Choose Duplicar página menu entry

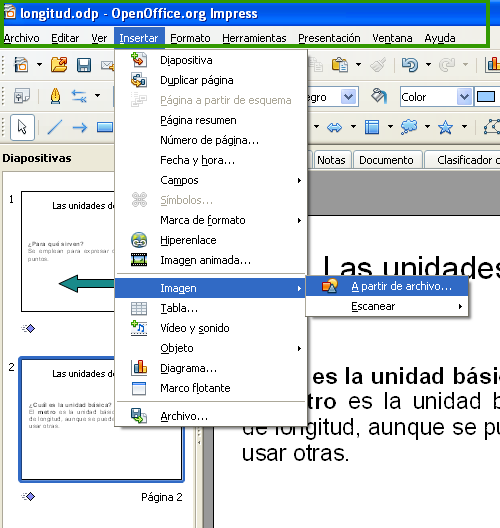coord(211,80)
